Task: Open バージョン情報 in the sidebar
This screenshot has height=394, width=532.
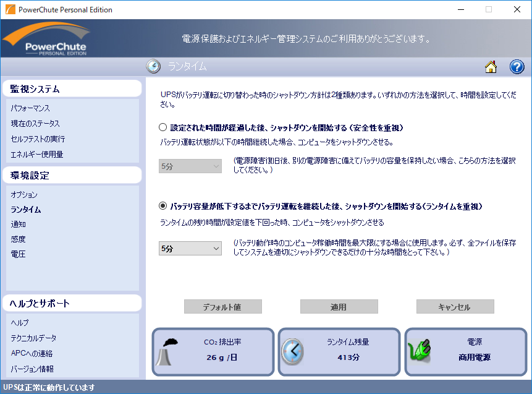Action: [x=32, y=369]
